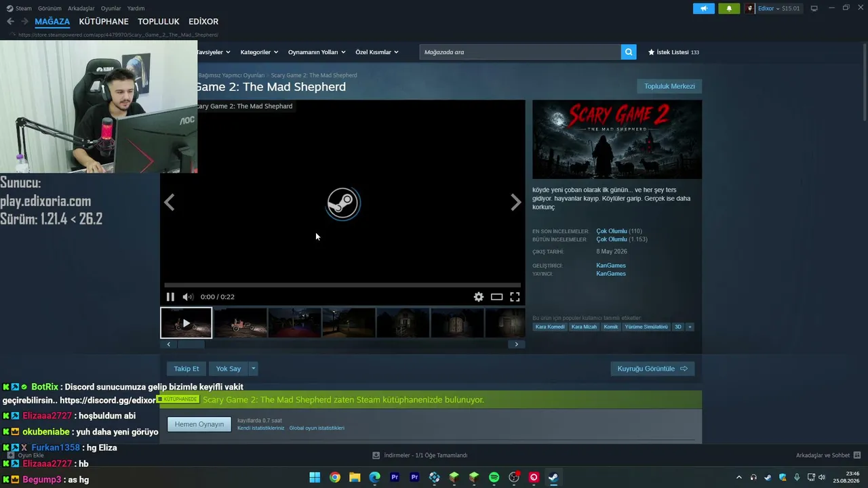Open the Steam menu
The image size is (868, 488).
[x=20, y=9]
